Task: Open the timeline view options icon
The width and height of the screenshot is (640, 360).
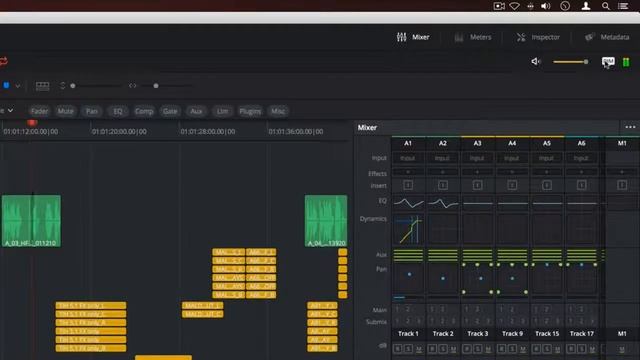Action: pyautogui.click(x=42, y=86)
